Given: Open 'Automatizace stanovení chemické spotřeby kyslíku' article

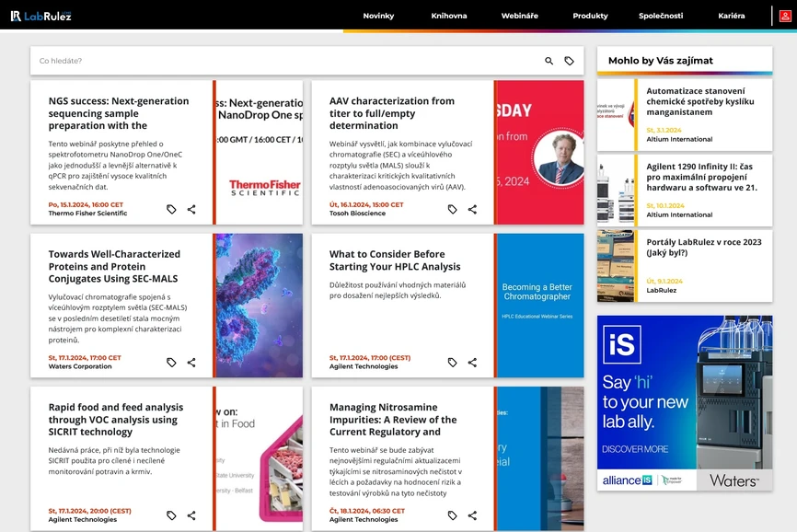Looking at the screenshot, I should (700, 101).
